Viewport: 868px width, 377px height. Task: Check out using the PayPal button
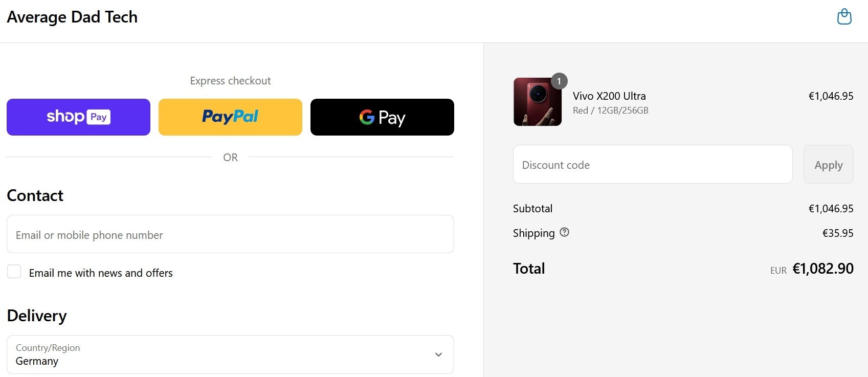pyautogui.click(x=230, y=117)
